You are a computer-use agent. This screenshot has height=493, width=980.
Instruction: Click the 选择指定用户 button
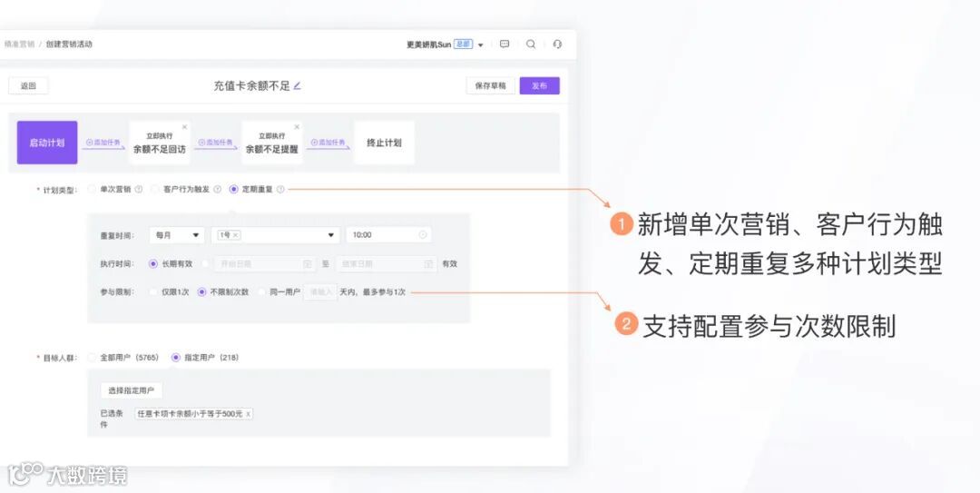(132, 390)
